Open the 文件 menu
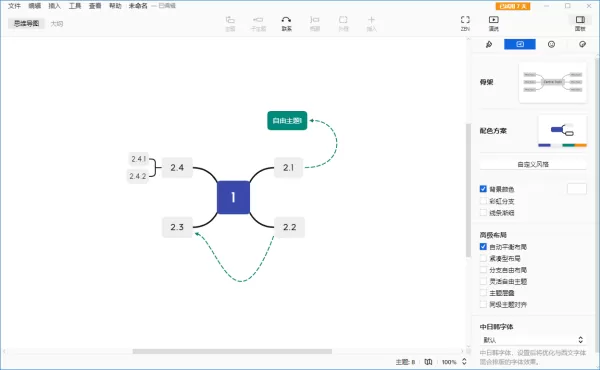Screen dimensions: 600x370 tap(14, 6)
